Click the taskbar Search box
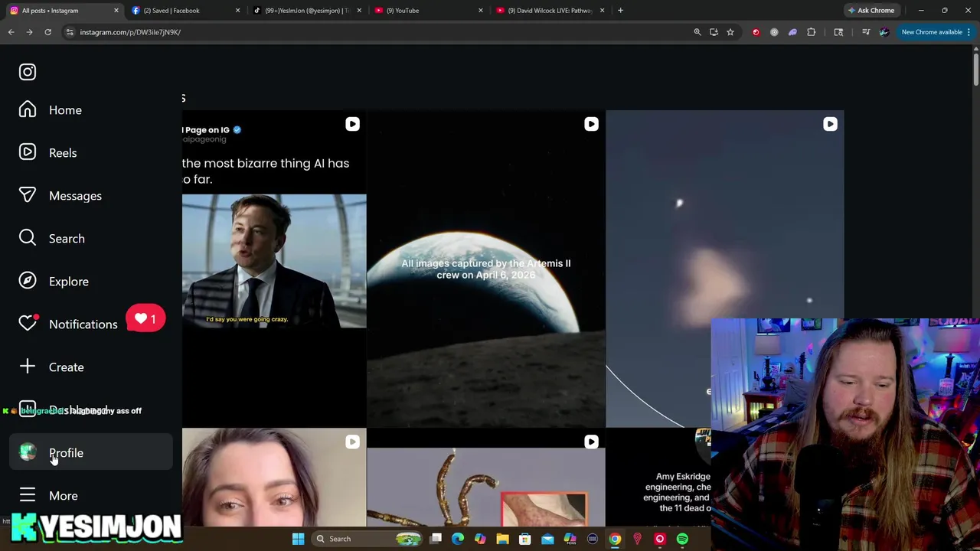Viewport: 980px width, 551px height. (x=369, y=539)
